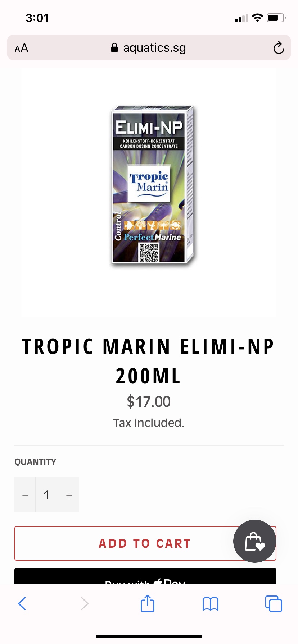This screenshot has width=298, height=644.
Task: Tap the status bar clock showing 3:01
Action: [x=37, y=18]
